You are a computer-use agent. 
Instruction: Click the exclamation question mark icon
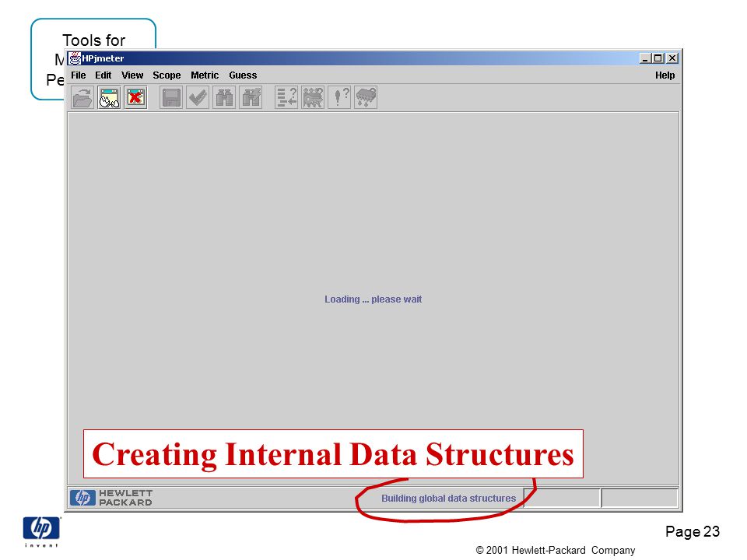click(x=340, y=98)
